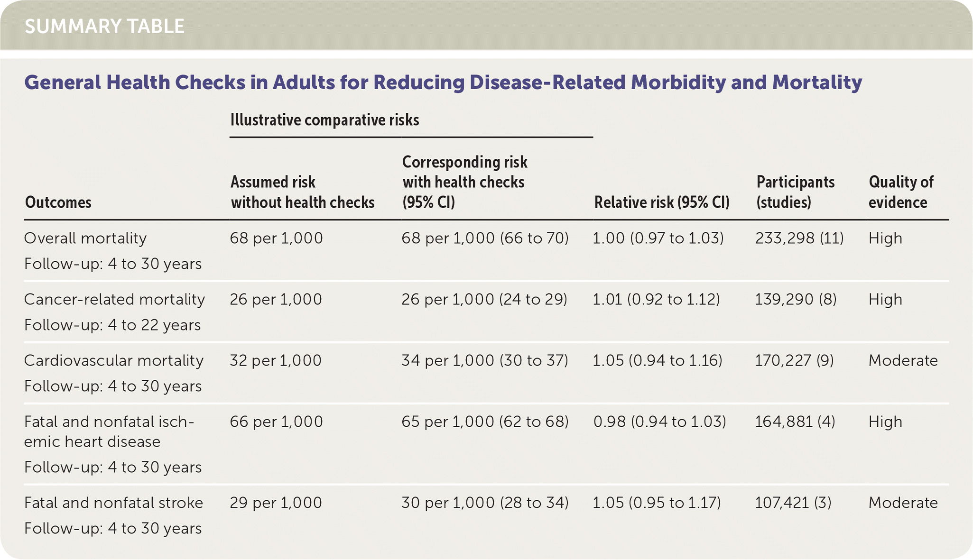Select the 164,881 (4) participants value
This screenshot has height=560, width=973.
795,422
